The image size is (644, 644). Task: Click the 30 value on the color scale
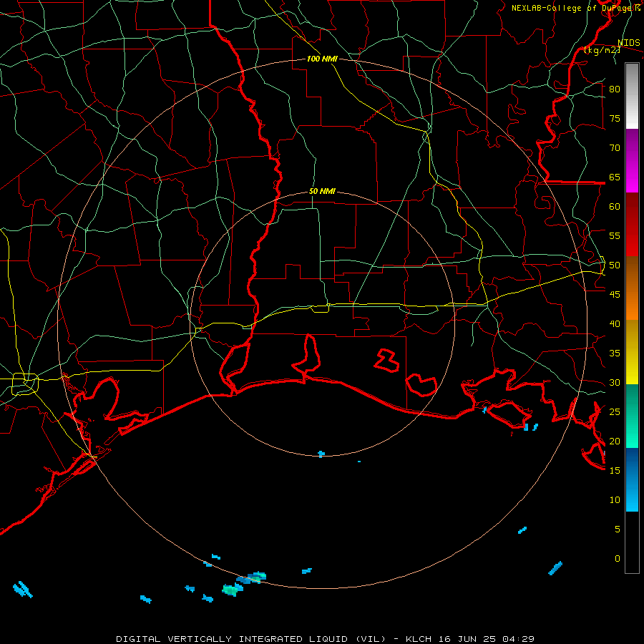pyautogui.click(x=615, y=382)
